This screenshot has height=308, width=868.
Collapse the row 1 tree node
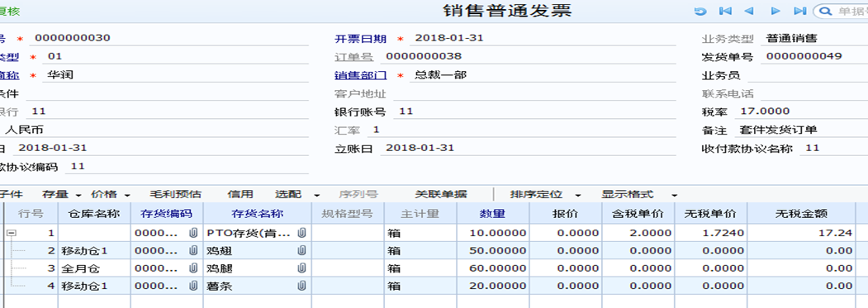pyautogui.click(x=11, y=233)
